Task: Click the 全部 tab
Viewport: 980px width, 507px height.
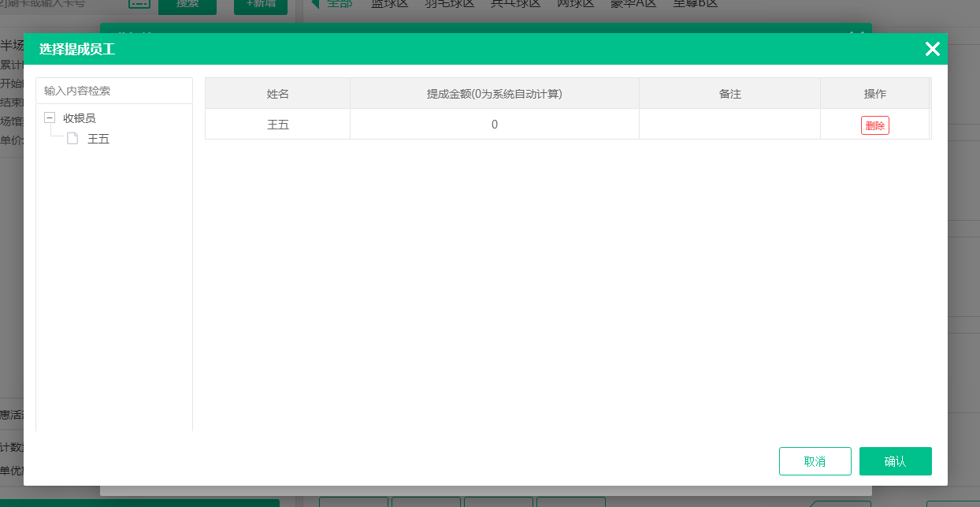Action: point(338,2)
